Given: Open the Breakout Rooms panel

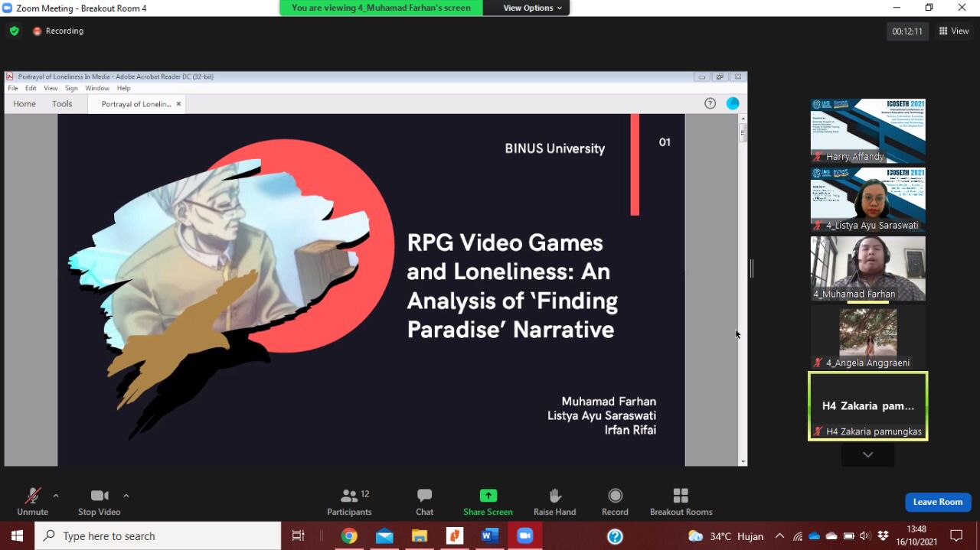Looking at the screenshot, I should tap(681, 501).
